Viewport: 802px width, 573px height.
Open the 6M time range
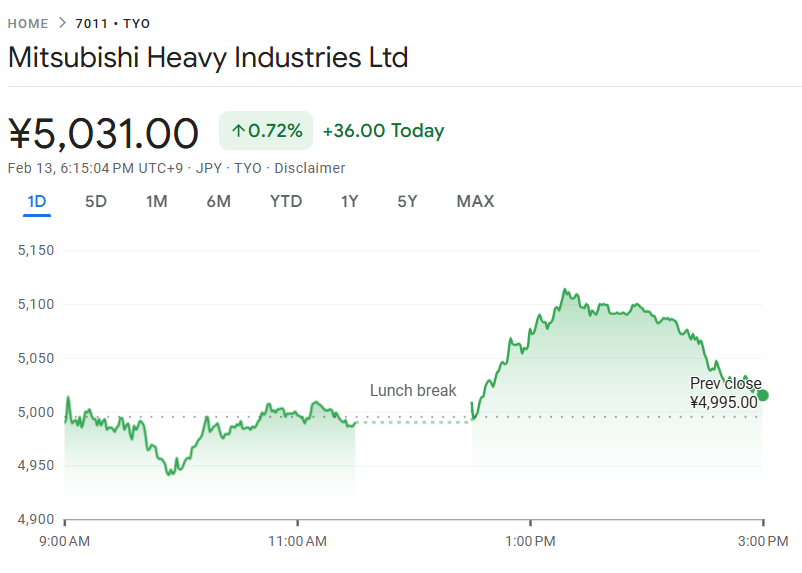218,202
